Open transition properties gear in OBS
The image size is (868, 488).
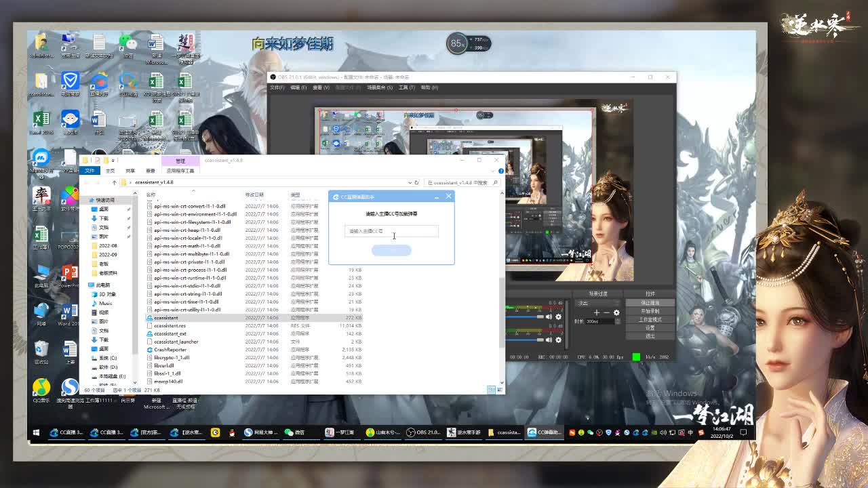616,312
